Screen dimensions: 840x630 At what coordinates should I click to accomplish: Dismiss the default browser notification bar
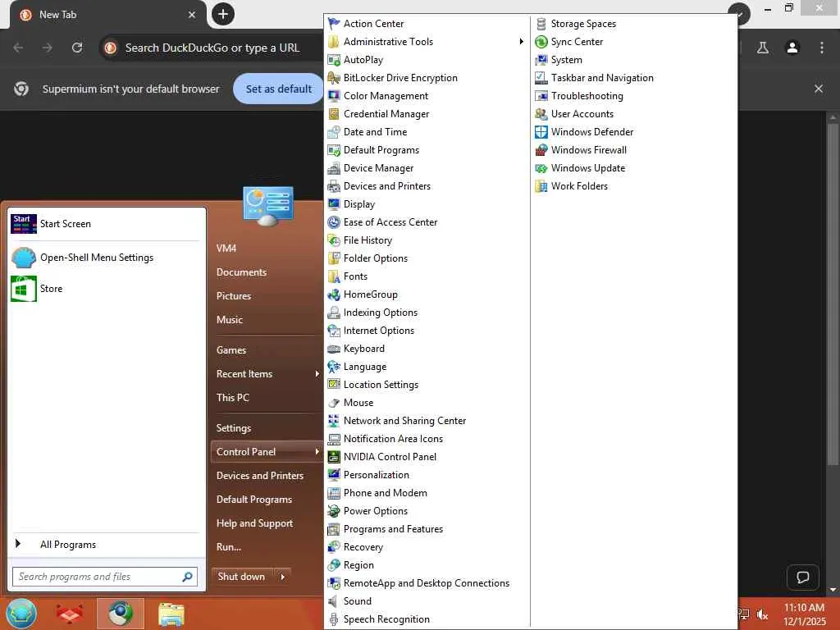coord(819,89)
